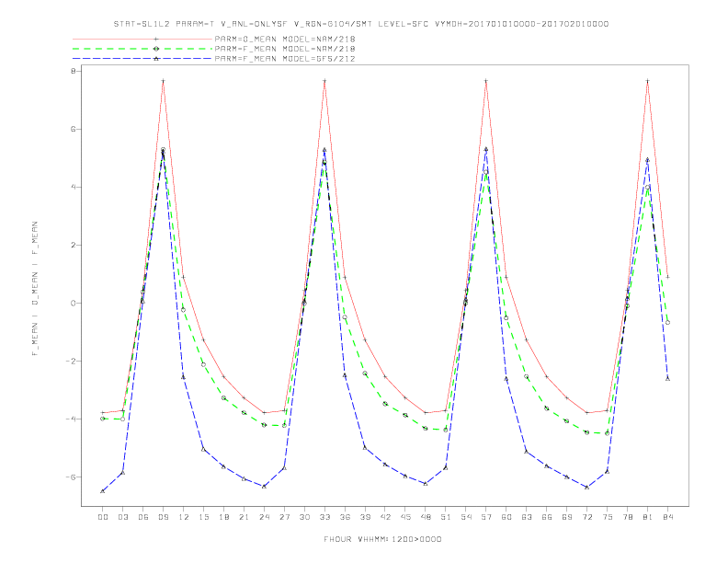Click x-axis tick label 45
Viewport: 728px width, 563px height.
tap(405, 517)
